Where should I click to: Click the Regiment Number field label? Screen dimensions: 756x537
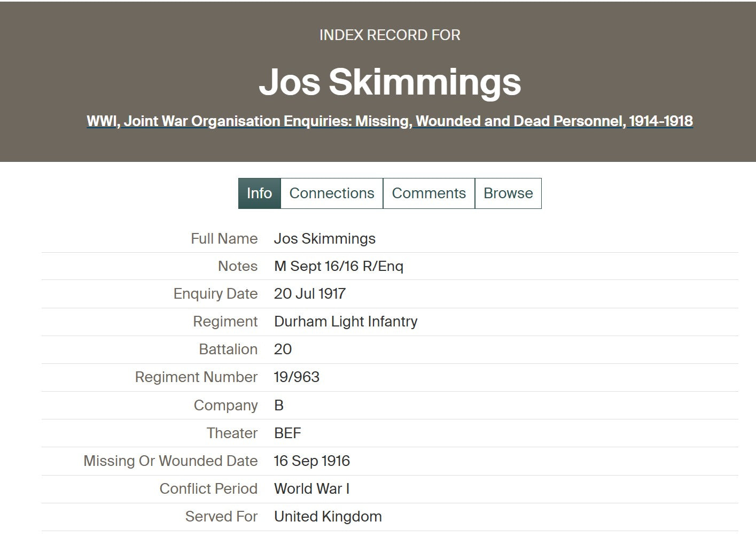196,377
